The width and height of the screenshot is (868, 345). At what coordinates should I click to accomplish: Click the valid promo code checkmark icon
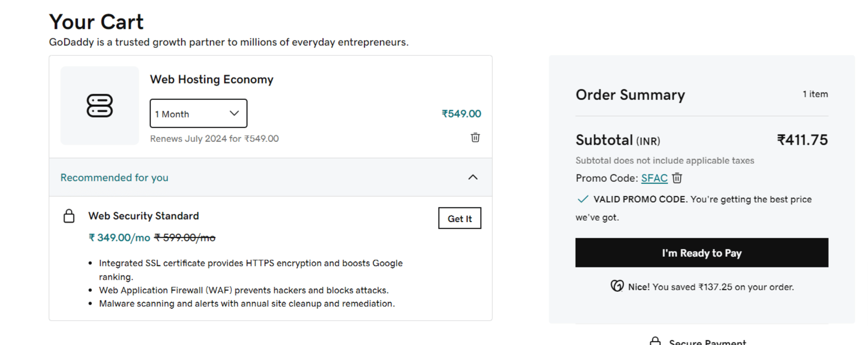(x=583, y=199)
